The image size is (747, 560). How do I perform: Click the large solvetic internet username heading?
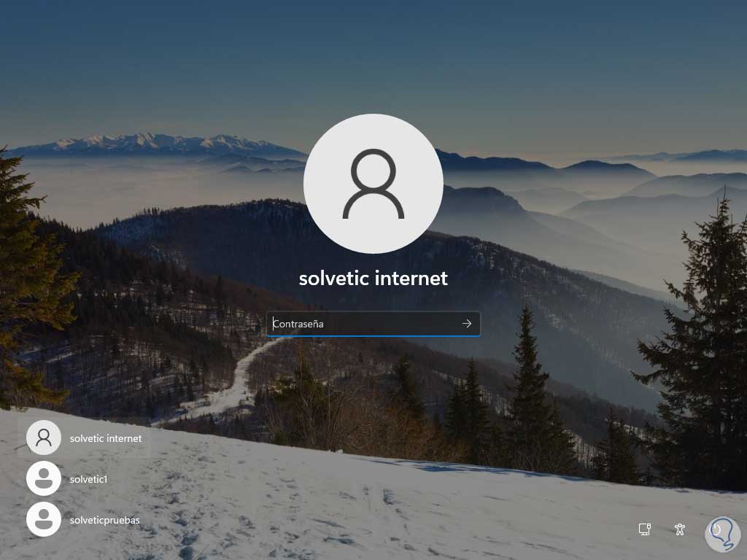tap(373, 279)
